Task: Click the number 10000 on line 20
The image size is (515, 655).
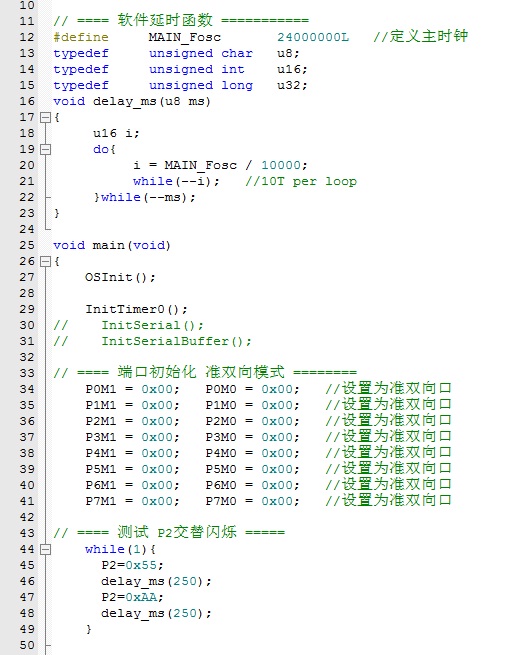Action: [281, 165]
